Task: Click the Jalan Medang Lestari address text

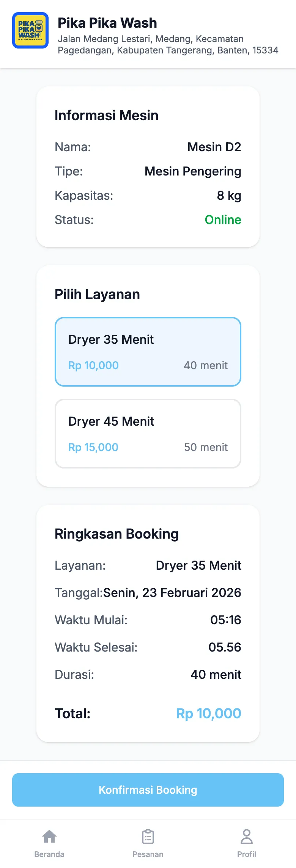Action: point(168,45)
